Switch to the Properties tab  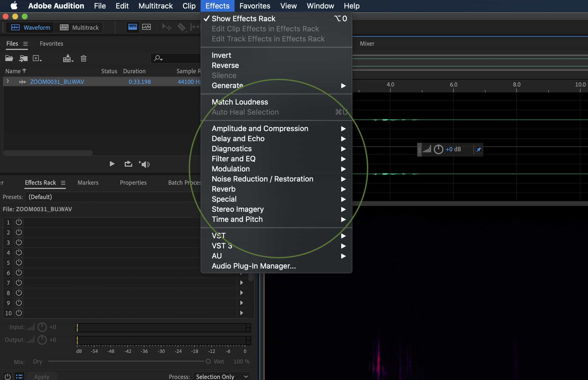pyautogui.click(x=133, y=183)
